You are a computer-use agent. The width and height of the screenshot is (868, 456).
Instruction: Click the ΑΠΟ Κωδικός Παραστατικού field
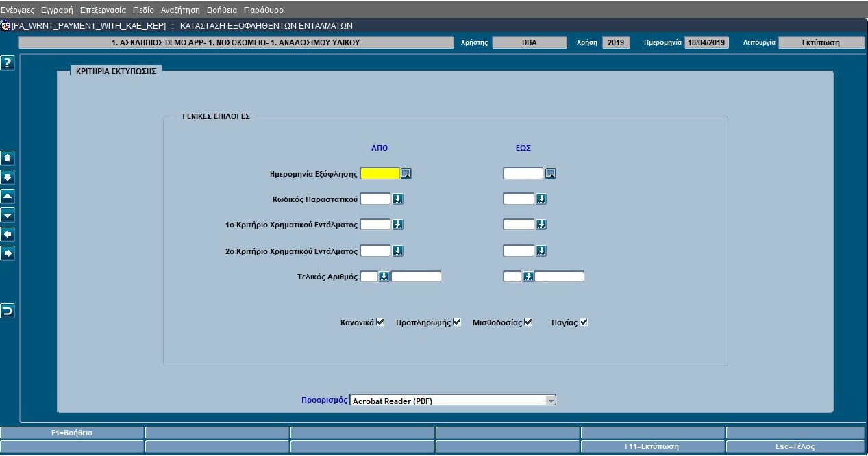[375, 199]
